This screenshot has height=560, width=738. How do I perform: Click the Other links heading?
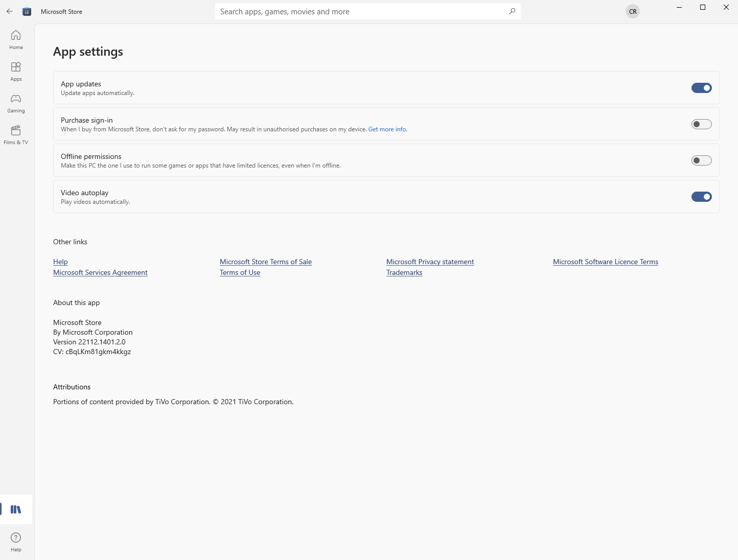(x=70, y=242)
